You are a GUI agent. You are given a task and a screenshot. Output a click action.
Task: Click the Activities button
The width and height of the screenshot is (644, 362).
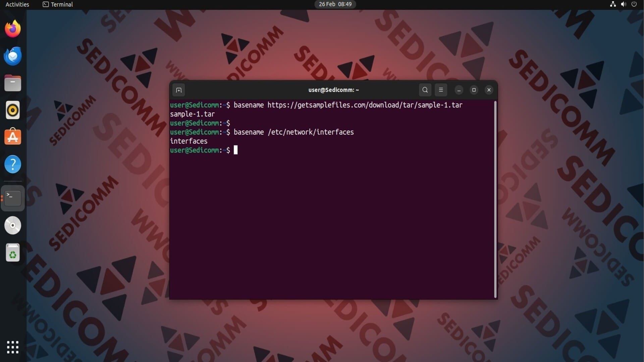coord(17,4)
